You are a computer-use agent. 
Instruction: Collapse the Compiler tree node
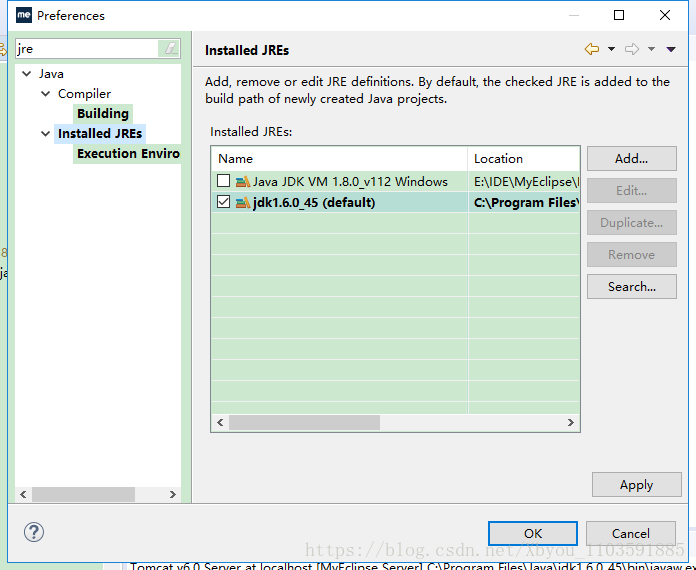[45, 93]
